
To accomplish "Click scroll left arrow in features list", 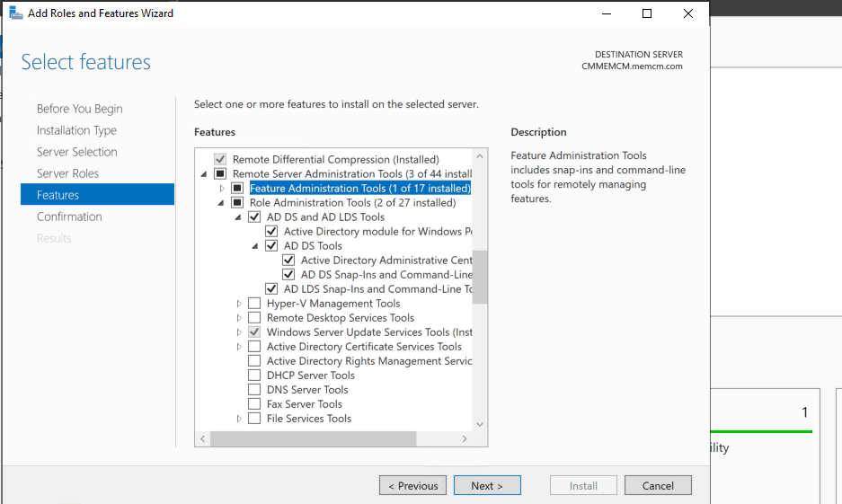I will pos(202,438).
